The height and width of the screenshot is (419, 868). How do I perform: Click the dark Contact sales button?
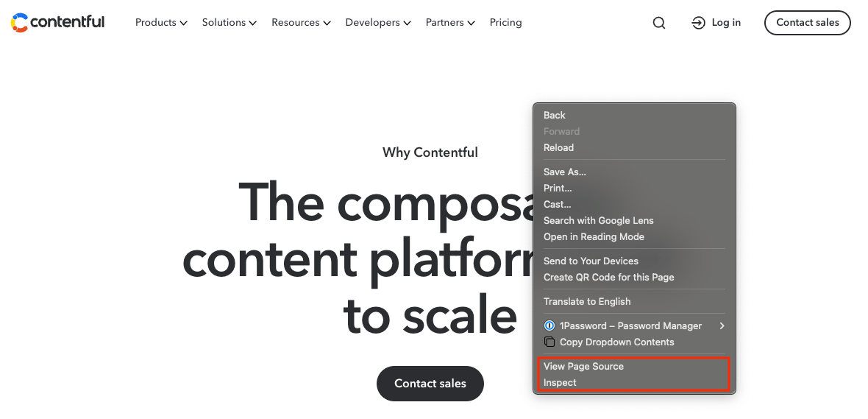430,384
